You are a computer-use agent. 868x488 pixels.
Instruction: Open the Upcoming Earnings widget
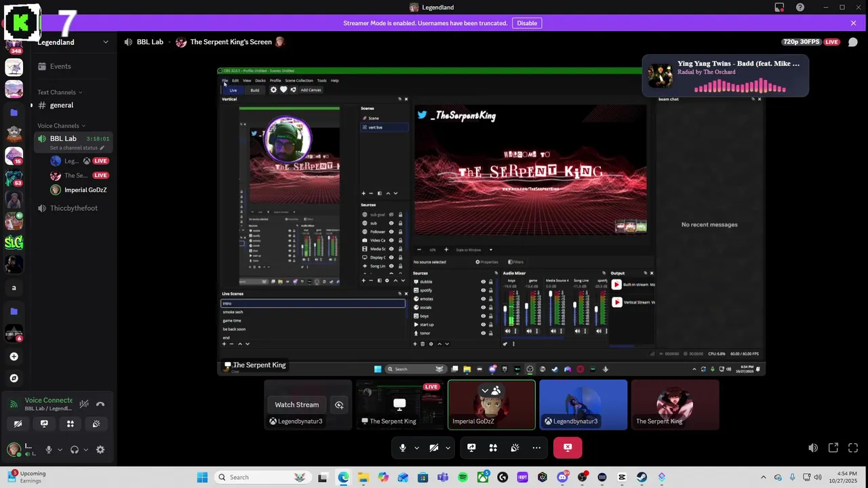(26, 477)
